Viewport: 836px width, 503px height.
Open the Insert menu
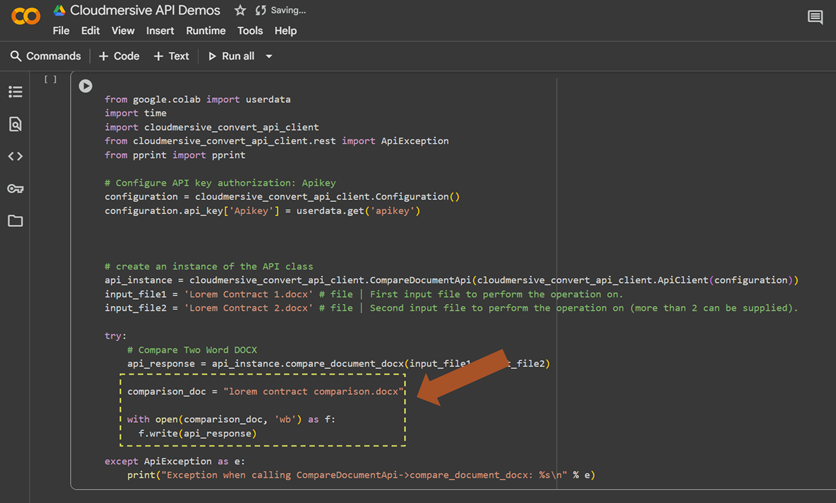(x=160, y=31)
